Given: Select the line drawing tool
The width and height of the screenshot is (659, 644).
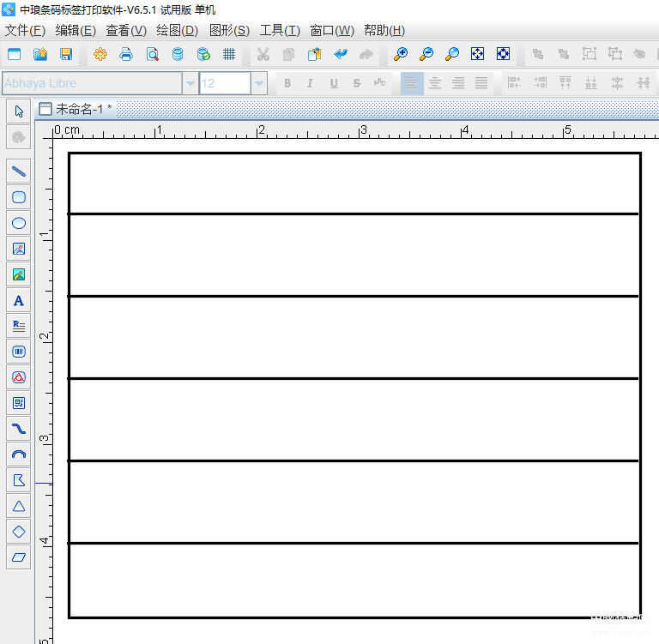Looking at the screenshot, I should coord(19,172).
